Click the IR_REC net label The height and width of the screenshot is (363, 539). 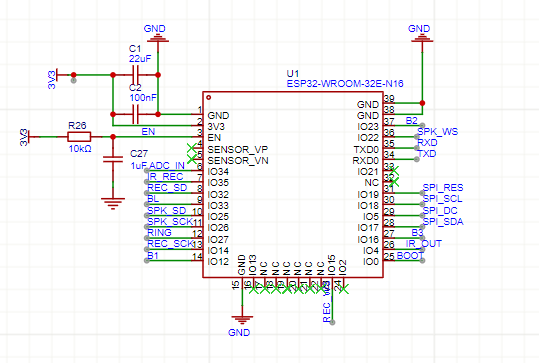point(165,177)
